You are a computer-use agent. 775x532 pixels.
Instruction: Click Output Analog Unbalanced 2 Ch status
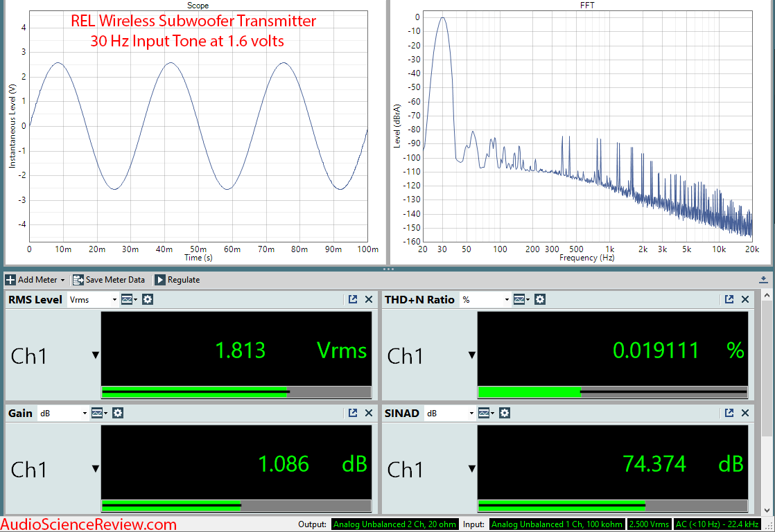[x=395, y=524]
